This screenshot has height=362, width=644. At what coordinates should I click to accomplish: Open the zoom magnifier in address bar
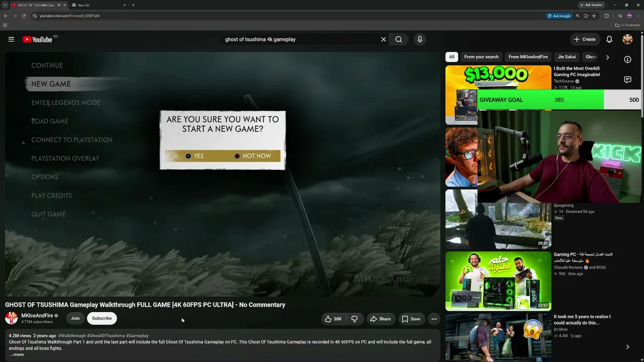click(x=578, y=16)
